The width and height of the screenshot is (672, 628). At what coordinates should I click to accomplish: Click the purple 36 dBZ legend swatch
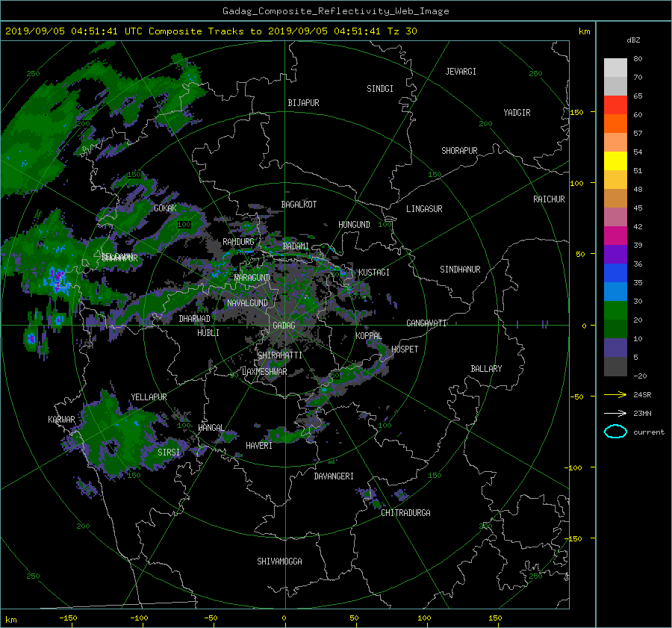tap(615, 254)
